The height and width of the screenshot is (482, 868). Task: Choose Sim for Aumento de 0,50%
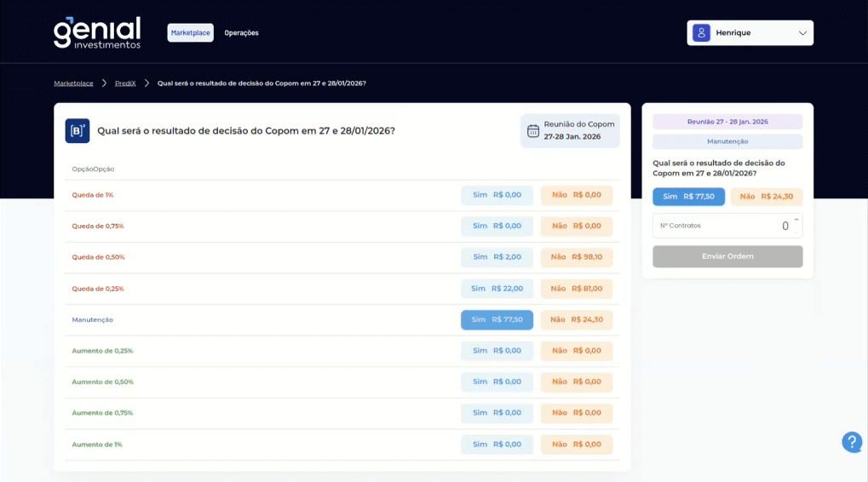(497, 382)
